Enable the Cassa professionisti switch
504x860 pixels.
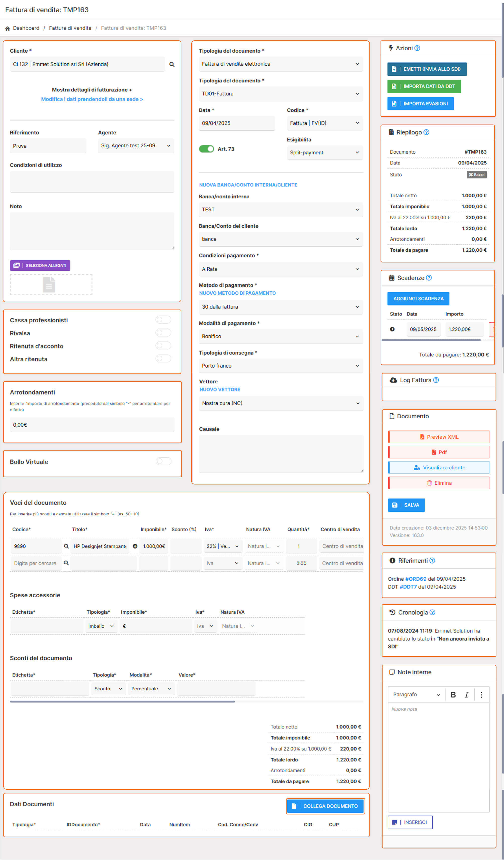pos(163,320)
